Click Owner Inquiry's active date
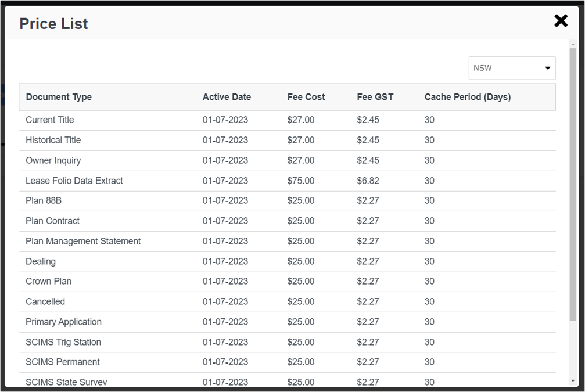This screenshot has height=392, width=585. pos(225,160)
